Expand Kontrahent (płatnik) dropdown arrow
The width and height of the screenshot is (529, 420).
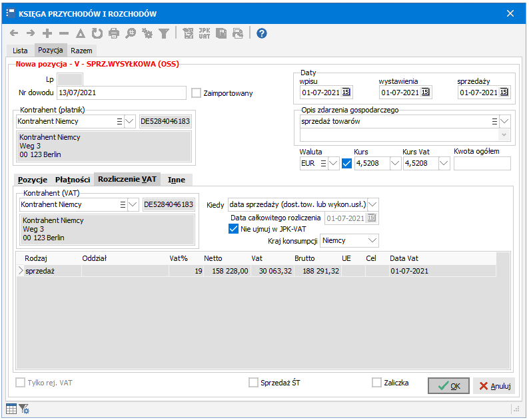click(x=129, y=121)
